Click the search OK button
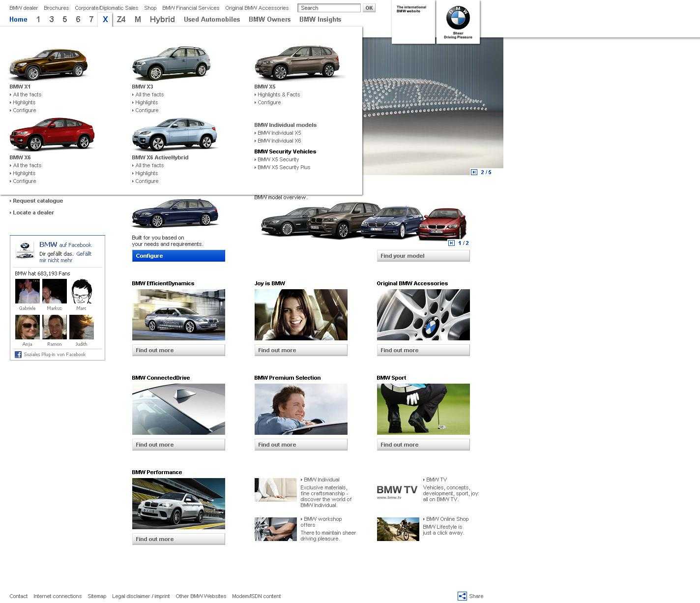Image resolution: width=700 pixels, height=603 pixels. [x=369, y=8]
